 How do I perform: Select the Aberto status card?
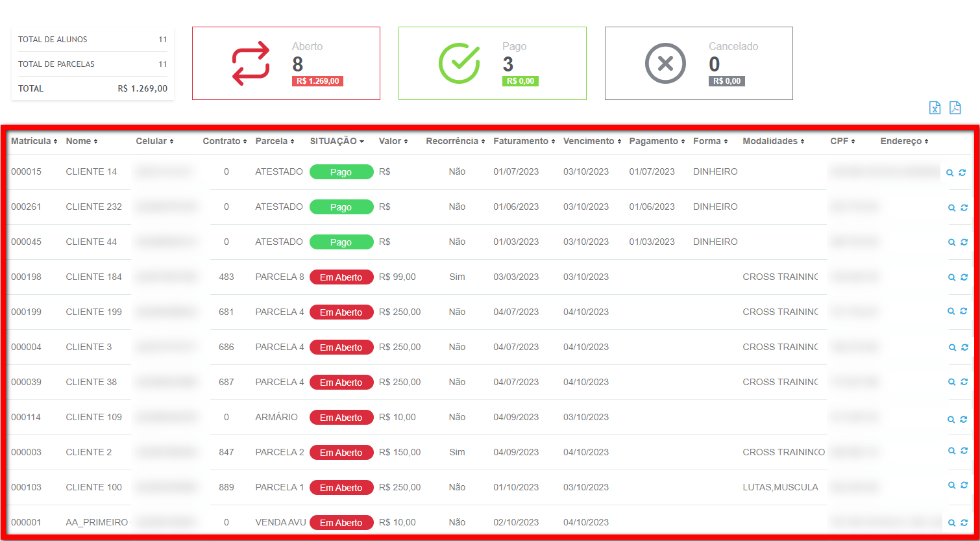pos(286,64)
